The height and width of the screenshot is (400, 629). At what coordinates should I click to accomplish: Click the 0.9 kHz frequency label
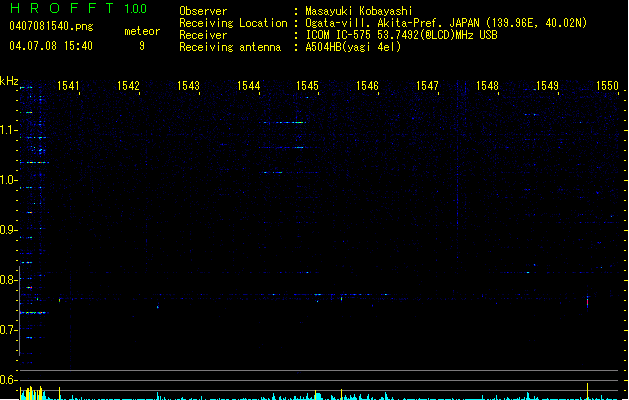point(8,229)
